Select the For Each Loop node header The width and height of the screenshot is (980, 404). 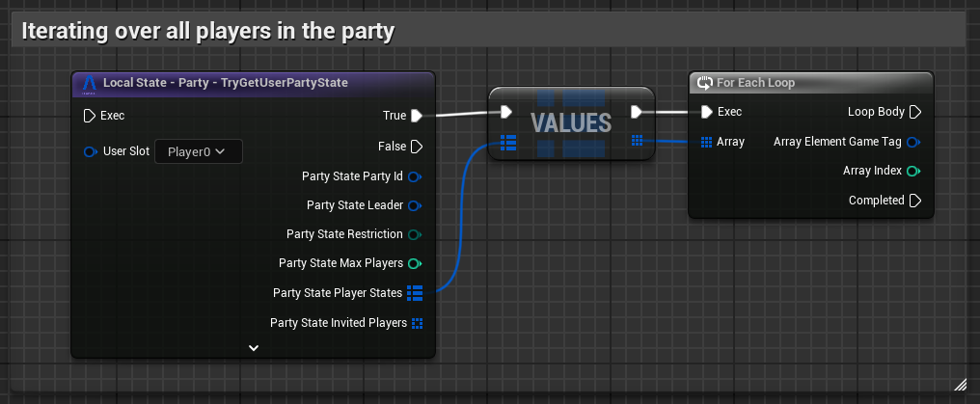[x=810, y=83]
